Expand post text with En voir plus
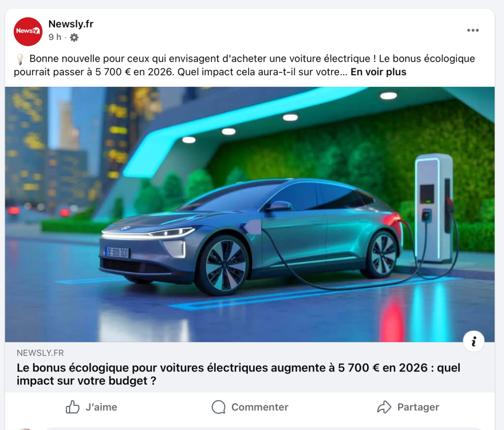 (x=378, y=72)
